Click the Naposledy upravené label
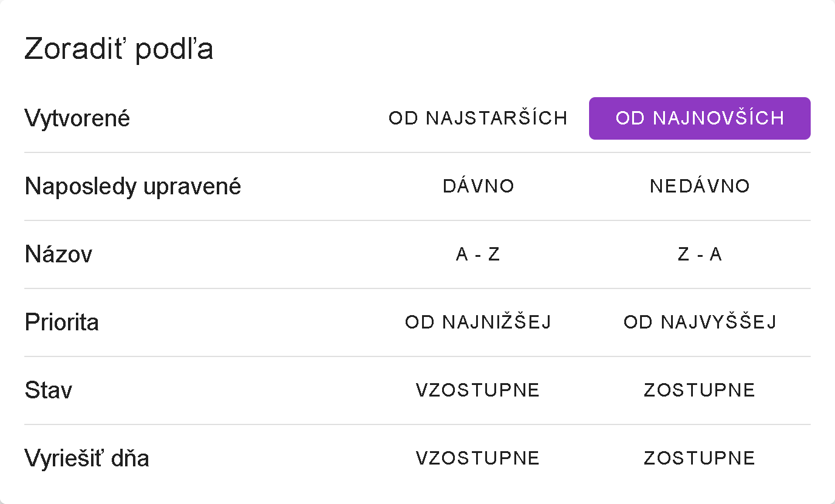Viewport: 835px width, 504px height. tap(133, 186)
